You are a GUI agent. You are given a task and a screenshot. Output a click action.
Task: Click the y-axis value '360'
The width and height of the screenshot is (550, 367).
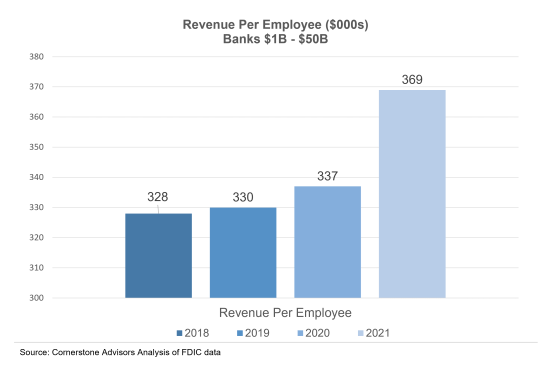36,117
